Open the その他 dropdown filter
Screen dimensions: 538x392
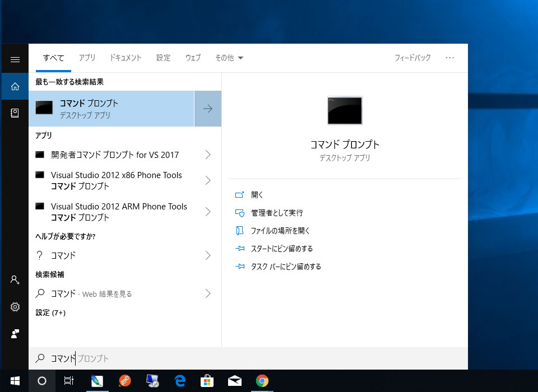(229, 58)
